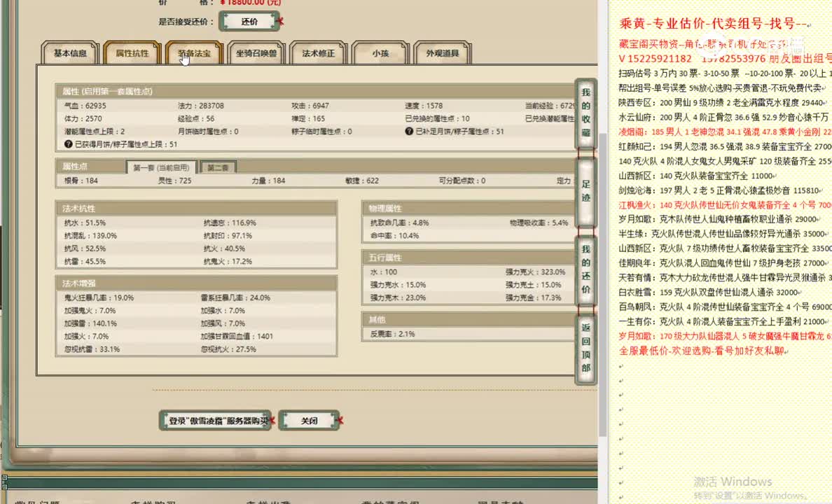This screenshot has height=504, width=832.
Task: Click the 法术抗性 section header
Action: click(196, 209)
